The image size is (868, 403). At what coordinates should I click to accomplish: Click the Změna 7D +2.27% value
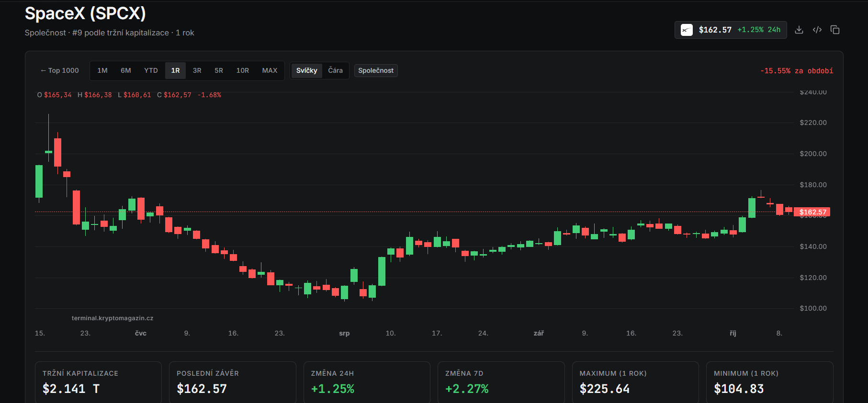pos(467,389)
